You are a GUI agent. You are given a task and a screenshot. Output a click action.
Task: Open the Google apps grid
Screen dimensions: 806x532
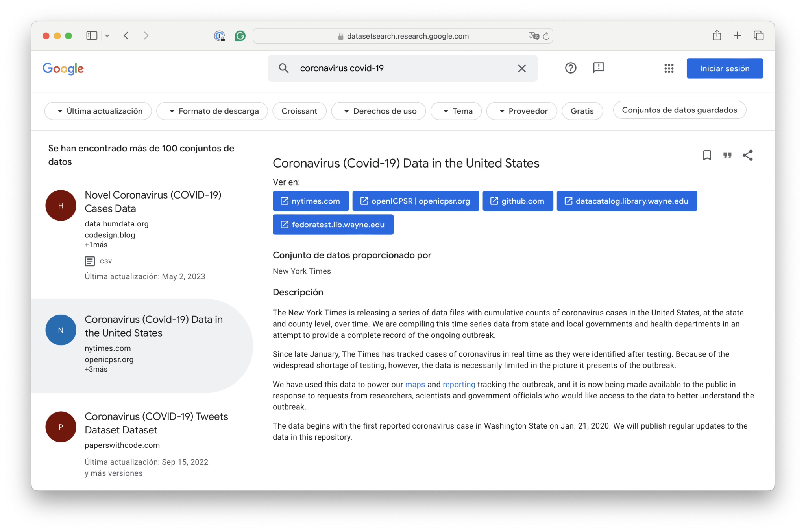[x=669, y=68]
